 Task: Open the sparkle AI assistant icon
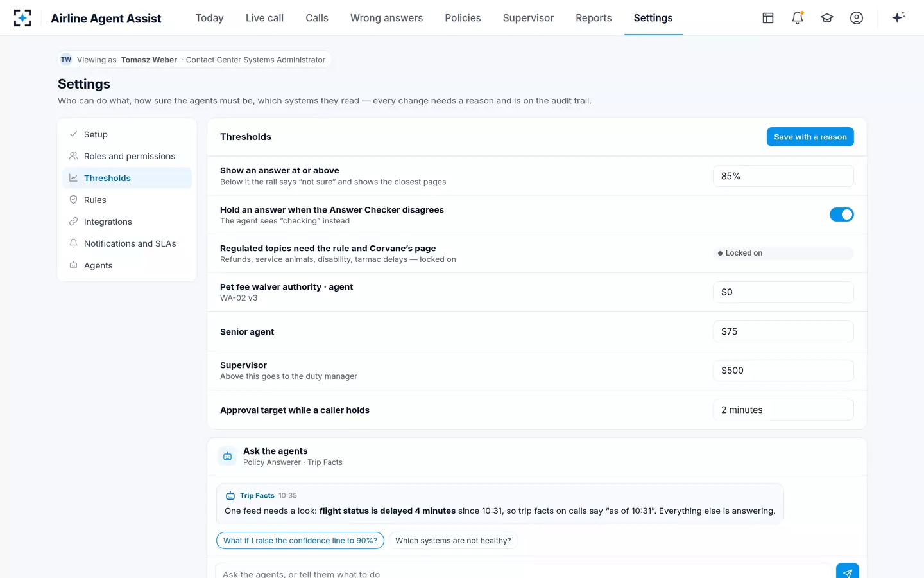898,17
